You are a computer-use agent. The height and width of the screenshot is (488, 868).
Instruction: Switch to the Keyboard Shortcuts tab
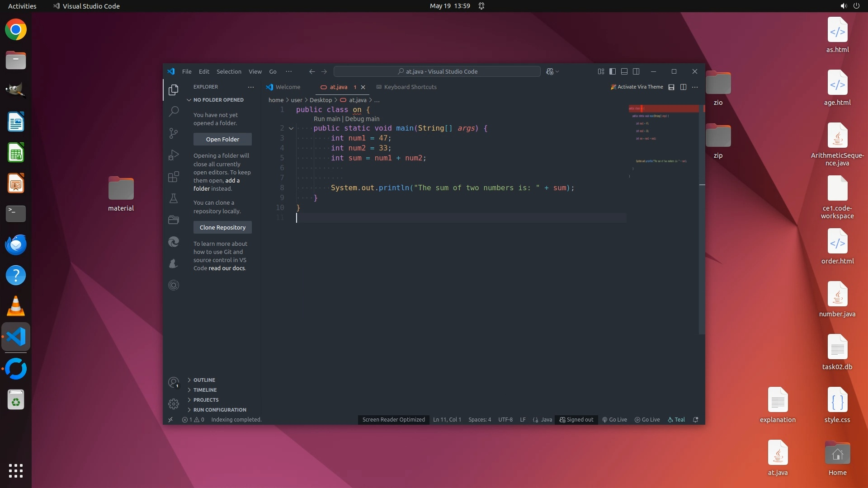click(x=410, y=87)
